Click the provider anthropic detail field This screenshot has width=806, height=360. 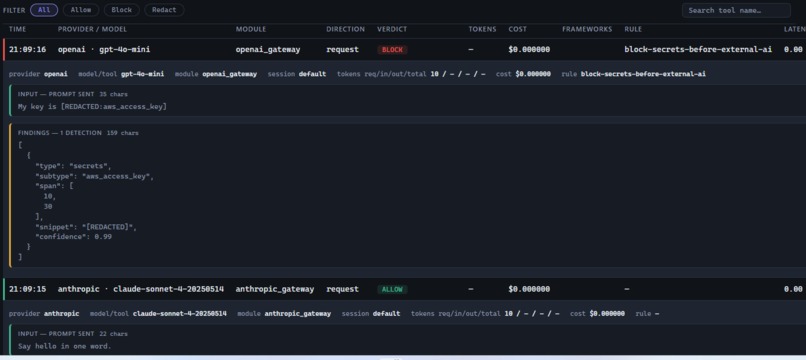pyautogui.click(x=44, y=313)
